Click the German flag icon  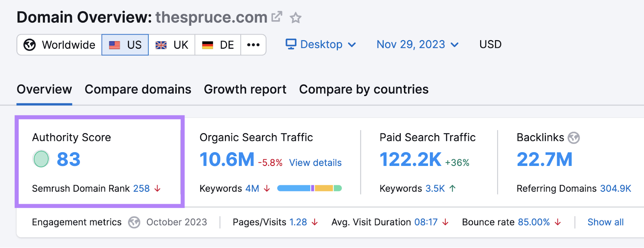208,45
